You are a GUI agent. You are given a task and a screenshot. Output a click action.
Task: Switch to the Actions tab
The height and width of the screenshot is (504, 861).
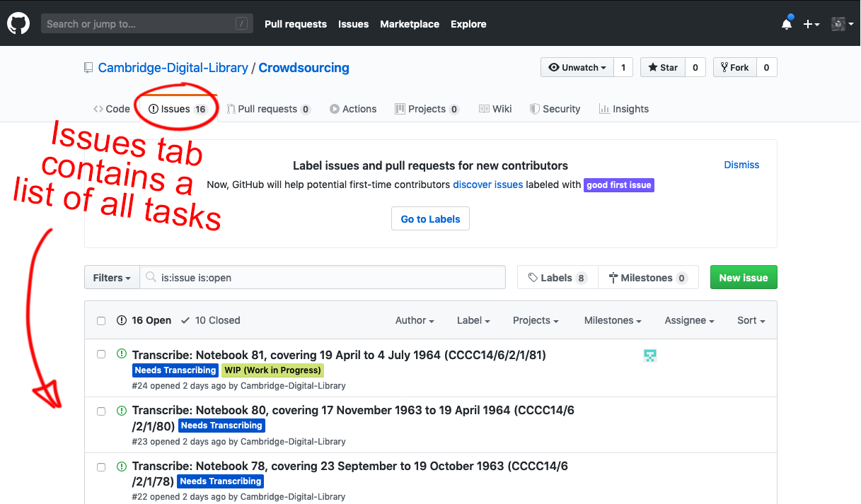(353, 109)
